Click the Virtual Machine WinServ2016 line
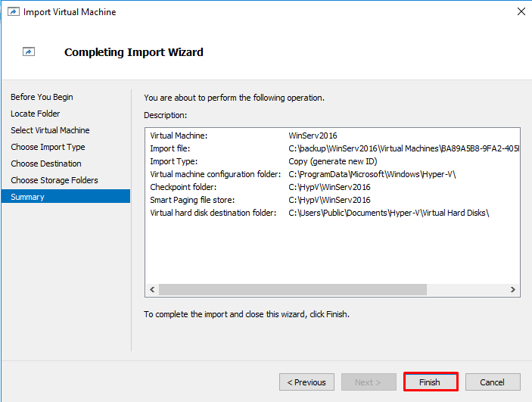 pos(244,136)
